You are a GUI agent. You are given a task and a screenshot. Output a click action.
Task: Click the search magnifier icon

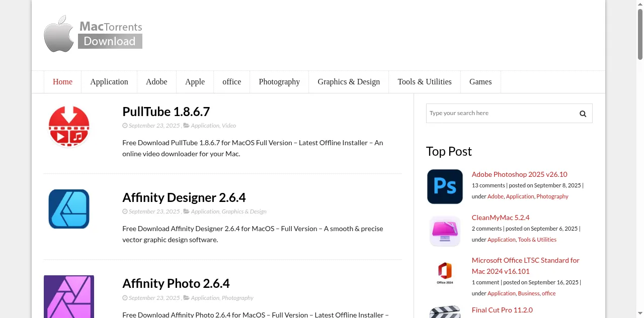583,114
